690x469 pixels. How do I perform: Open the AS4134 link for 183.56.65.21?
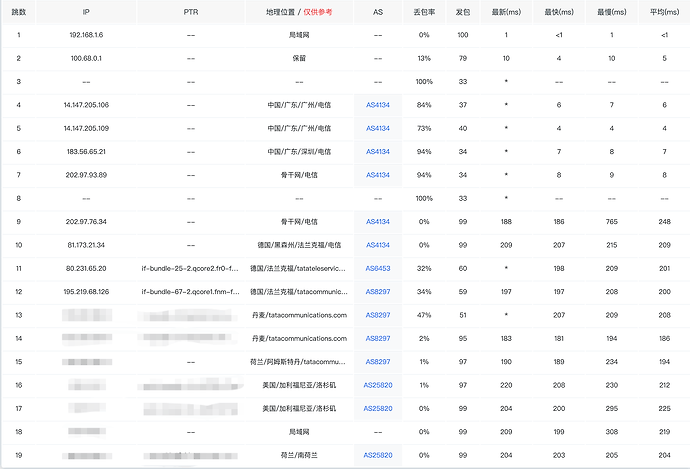click(x=378, y=152)
